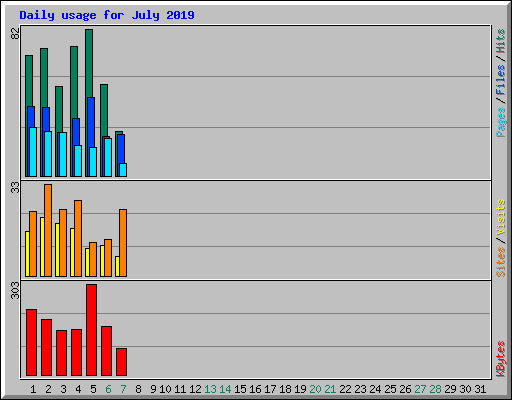Click the cyan pages bar for day 1
This screenshot has height=400, width=512.
pos(33,152)
